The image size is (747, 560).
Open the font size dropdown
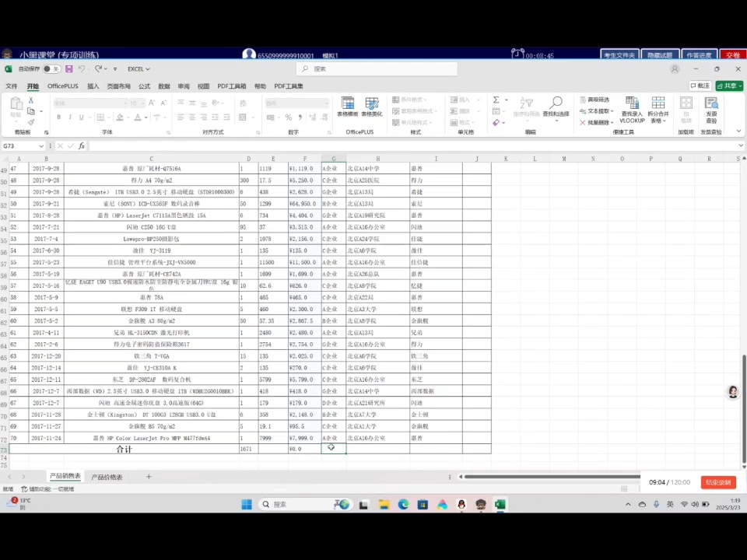(x=142, y=102)
